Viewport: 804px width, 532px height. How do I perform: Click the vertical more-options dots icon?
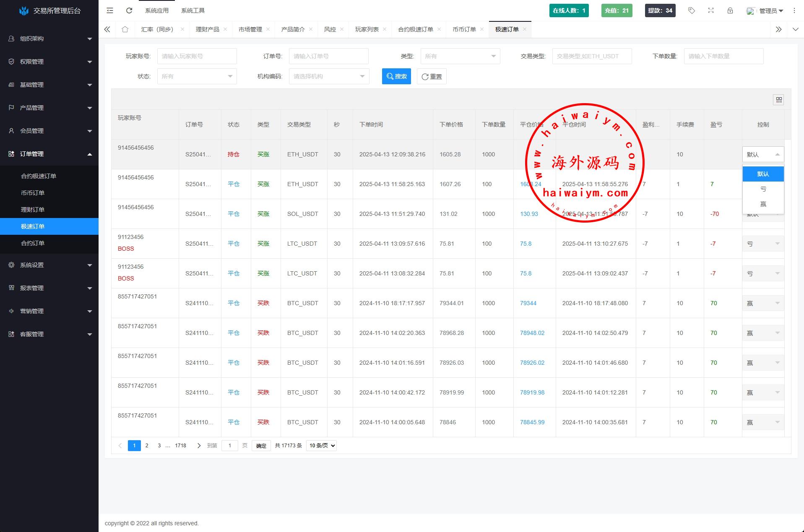(x=794, y=10)
